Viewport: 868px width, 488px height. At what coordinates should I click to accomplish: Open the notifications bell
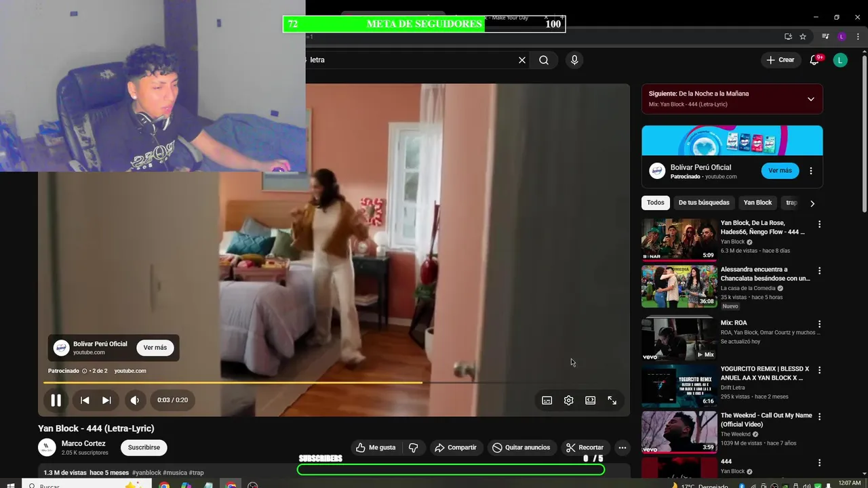pos(815,60)
